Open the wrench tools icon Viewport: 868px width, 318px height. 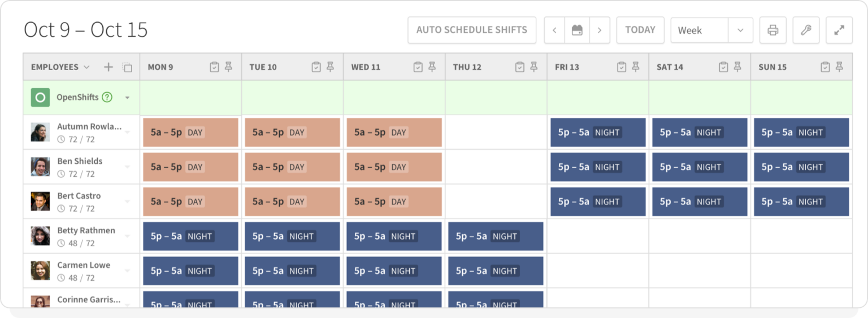pyautogui.click(x=806, y=31)
